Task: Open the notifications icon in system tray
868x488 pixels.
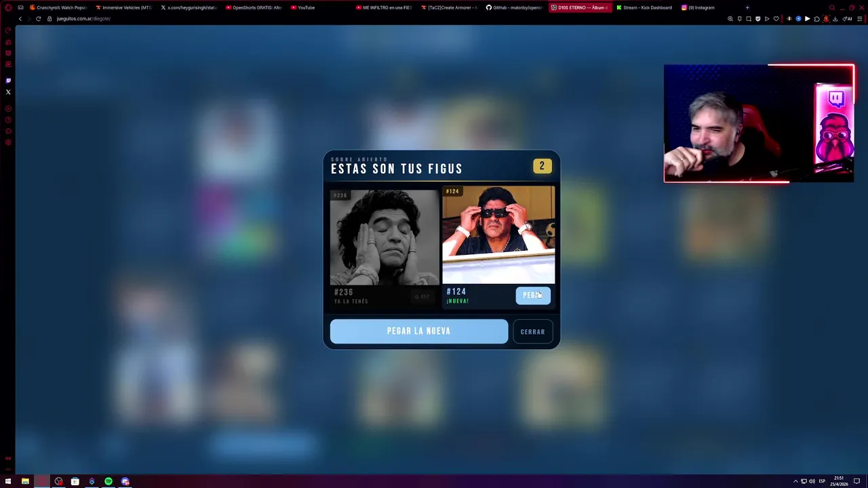Action: click(x=856, y=481)
